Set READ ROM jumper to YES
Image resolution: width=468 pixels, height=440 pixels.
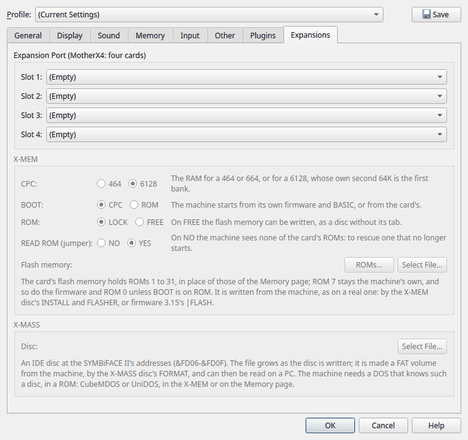click(139, 243)
